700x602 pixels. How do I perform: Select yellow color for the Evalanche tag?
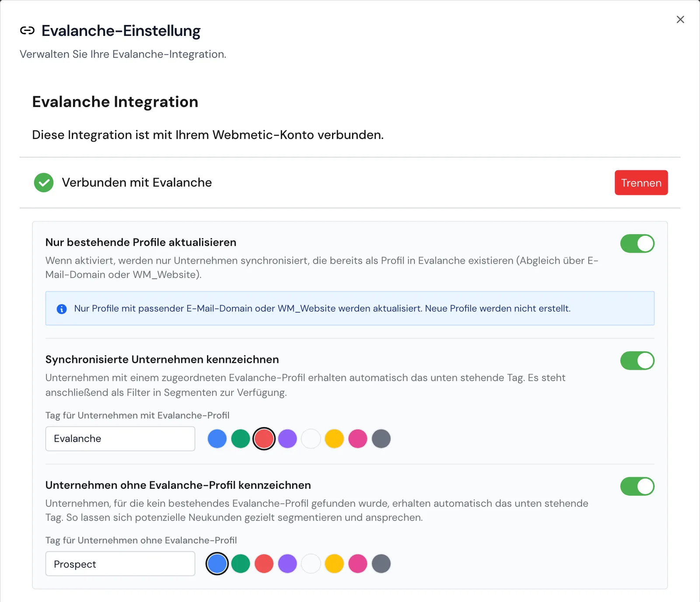coord(334,438)
